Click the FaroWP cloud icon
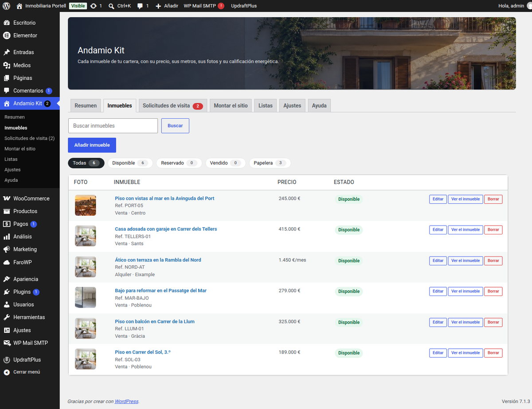Viewport: 532px width, 409px height. (7, 262)
